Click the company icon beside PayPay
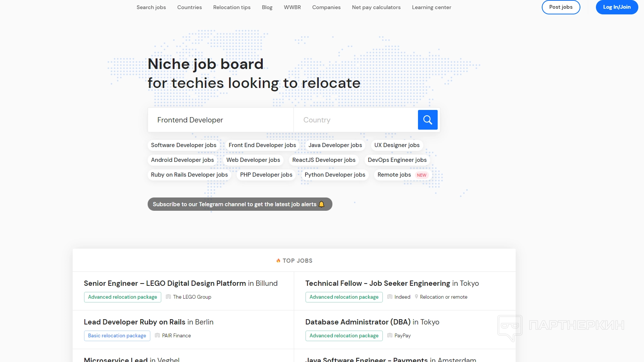This screenshot has width=644, height=362. point(390,335)
